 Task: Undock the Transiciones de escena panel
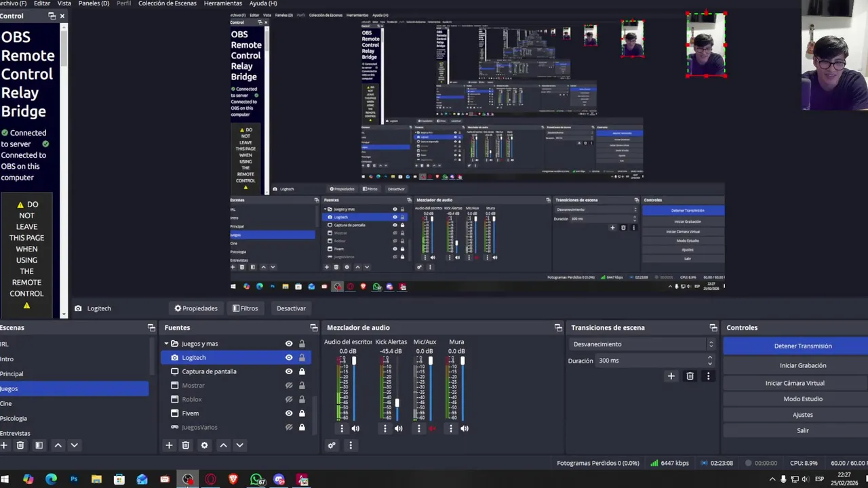[x=713, y=327]
